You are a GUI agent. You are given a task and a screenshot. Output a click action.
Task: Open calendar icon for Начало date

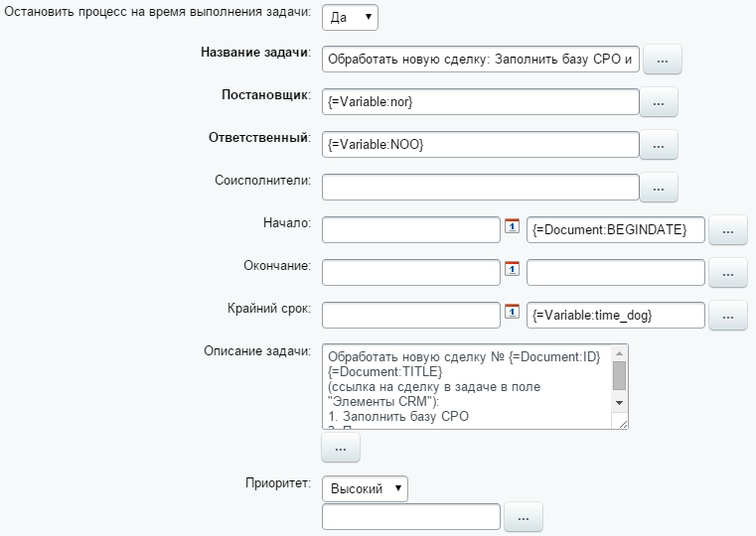point(513,226)
